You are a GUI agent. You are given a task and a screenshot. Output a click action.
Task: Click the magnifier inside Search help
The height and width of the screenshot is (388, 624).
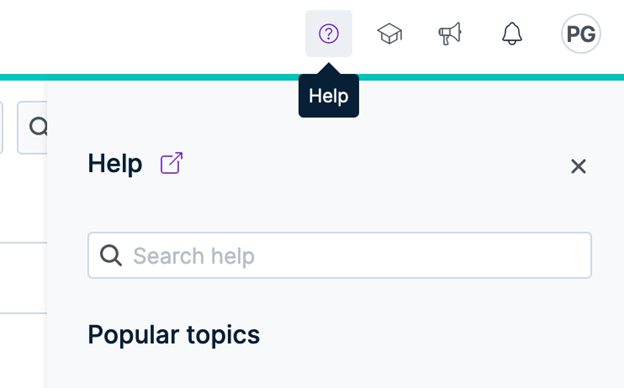[111, 255]
